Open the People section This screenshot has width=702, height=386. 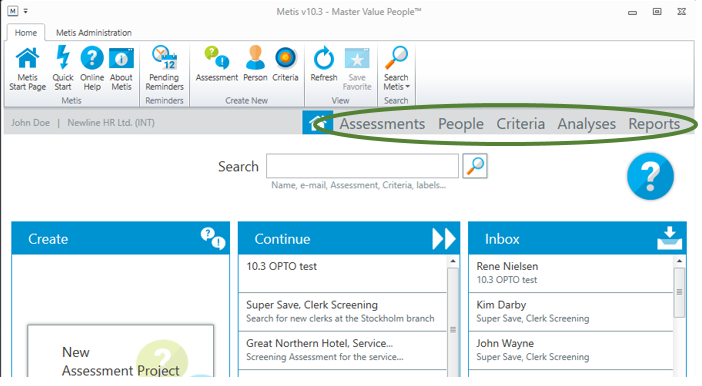tap(461, 124)
